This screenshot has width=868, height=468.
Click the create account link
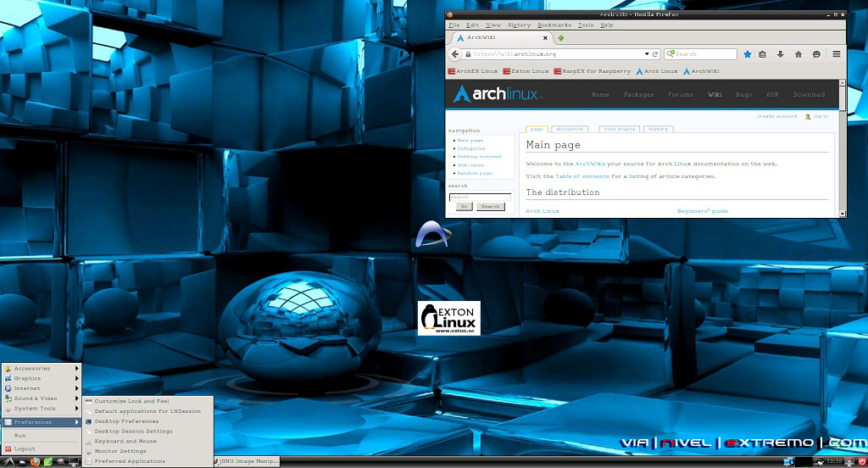pos(776,116)
